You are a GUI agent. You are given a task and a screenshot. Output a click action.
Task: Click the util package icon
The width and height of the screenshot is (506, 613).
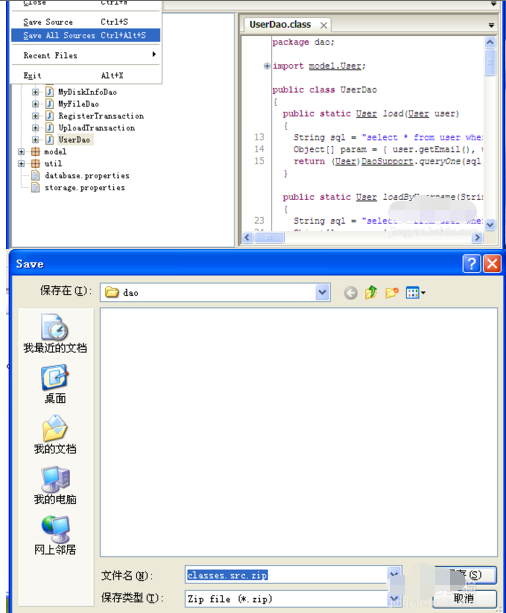coord(36,163)
